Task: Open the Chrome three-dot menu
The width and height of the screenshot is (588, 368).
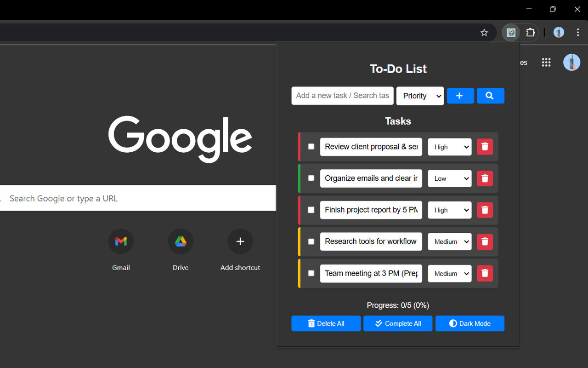Action: (x=578, y=32)
